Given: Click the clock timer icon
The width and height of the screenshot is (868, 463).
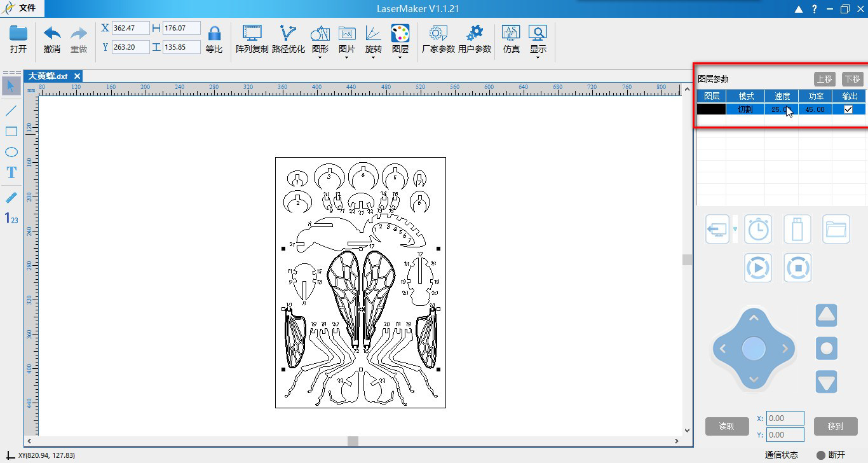Looking at the screenshot, I should [758, 229].
